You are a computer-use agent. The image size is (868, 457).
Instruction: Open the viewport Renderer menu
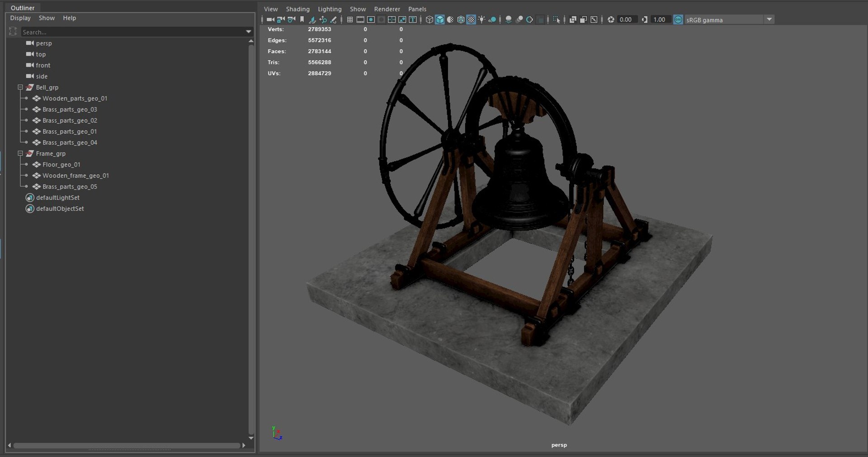(x=387, y=9)
